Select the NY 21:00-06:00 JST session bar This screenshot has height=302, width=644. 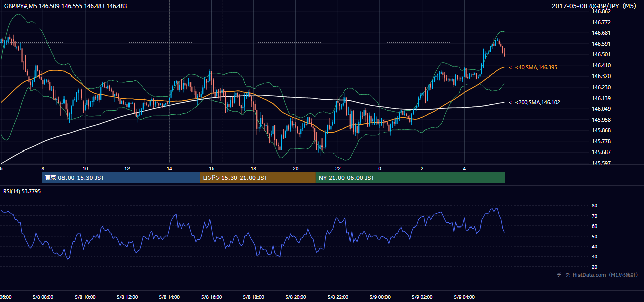click(x=411, y=178)
